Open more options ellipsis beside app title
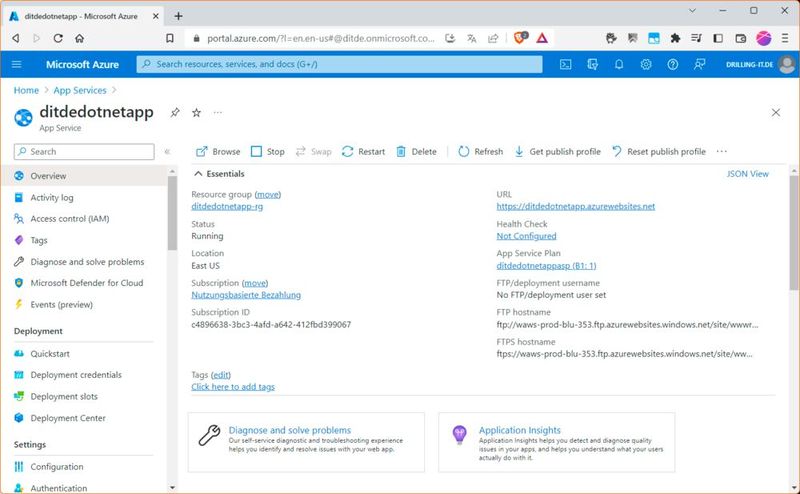 (x=218, y=112)
